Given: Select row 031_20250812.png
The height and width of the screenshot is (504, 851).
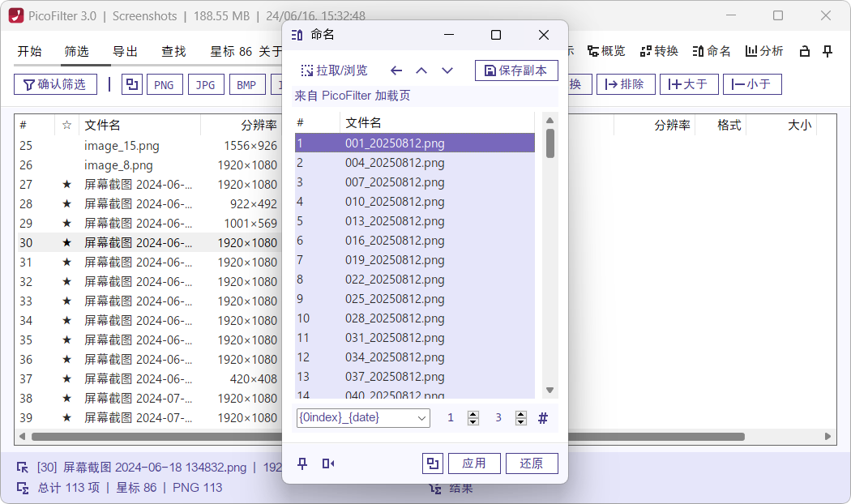Looking at the screenshot, I should click(415, 338).
